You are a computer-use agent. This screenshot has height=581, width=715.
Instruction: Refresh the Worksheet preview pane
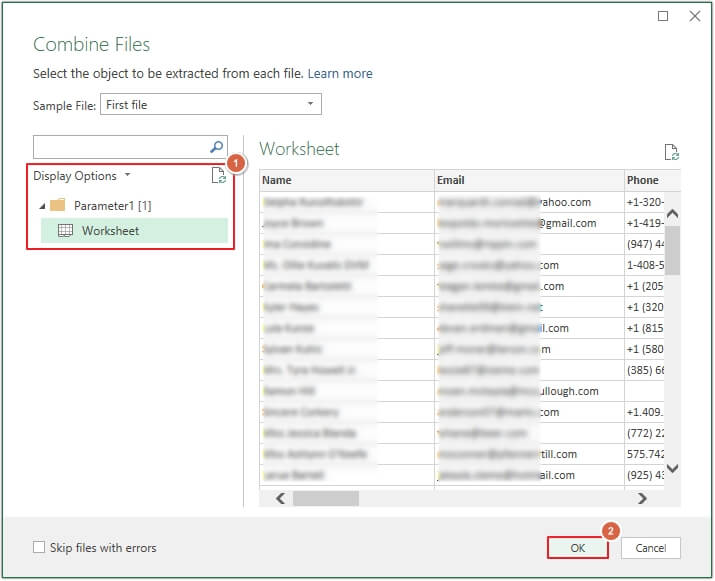pos(672,152)
